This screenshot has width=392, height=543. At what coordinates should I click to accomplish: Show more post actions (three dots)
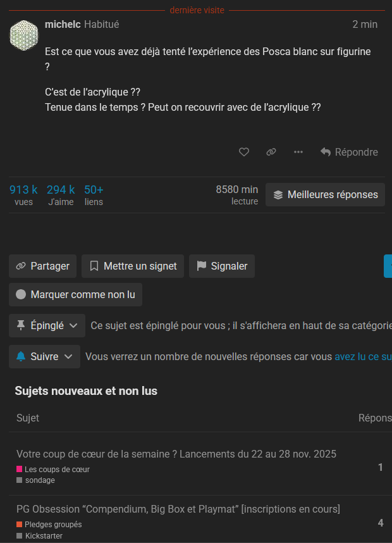(298, 152)
